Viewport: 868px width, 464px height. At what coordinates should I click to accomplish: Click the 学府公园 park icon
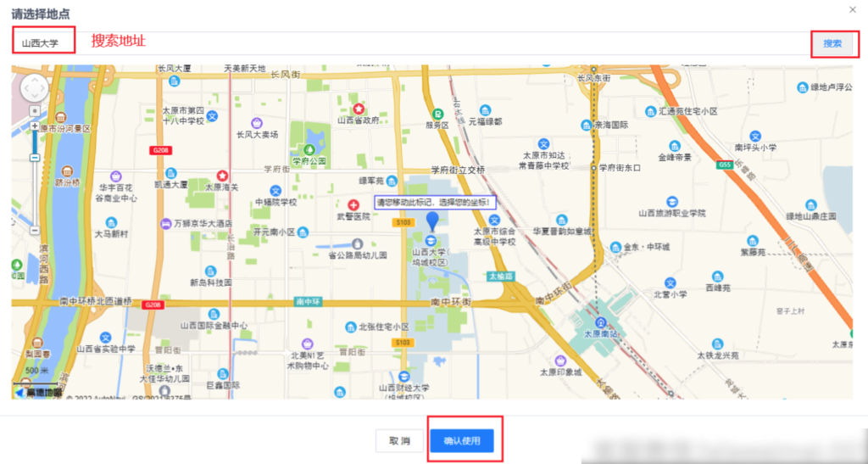pos(309,149)
